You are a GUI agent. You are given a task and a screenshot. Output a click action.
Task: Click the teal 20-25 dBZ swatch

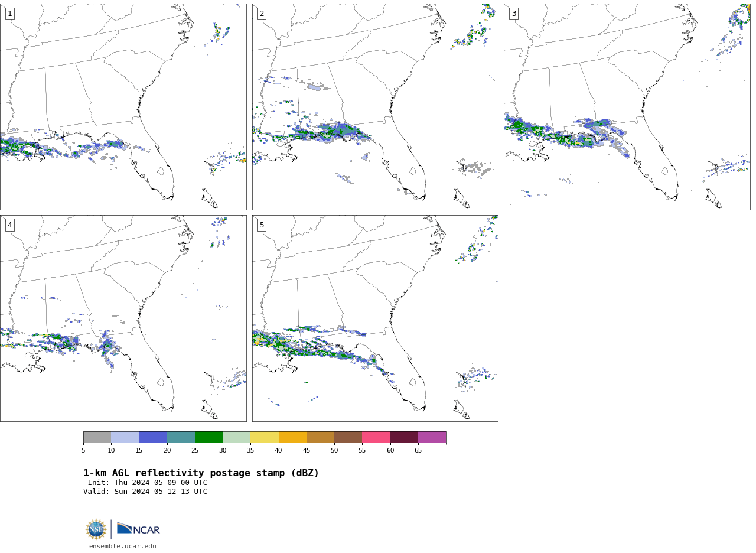[x=181, y=437]
